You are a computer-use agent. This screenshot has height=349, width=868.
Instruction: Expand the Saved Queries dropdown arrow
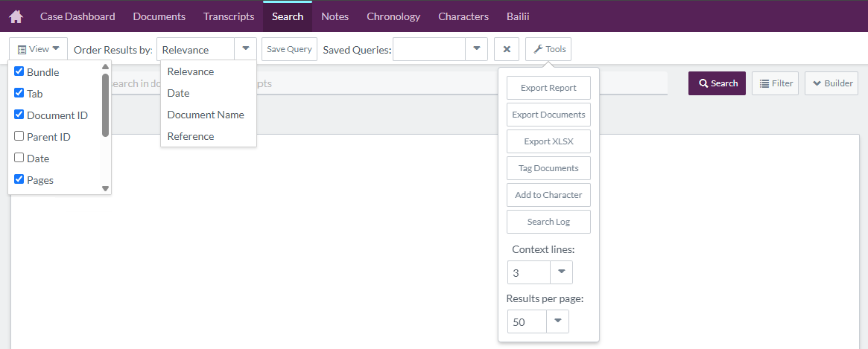[477, 49]
